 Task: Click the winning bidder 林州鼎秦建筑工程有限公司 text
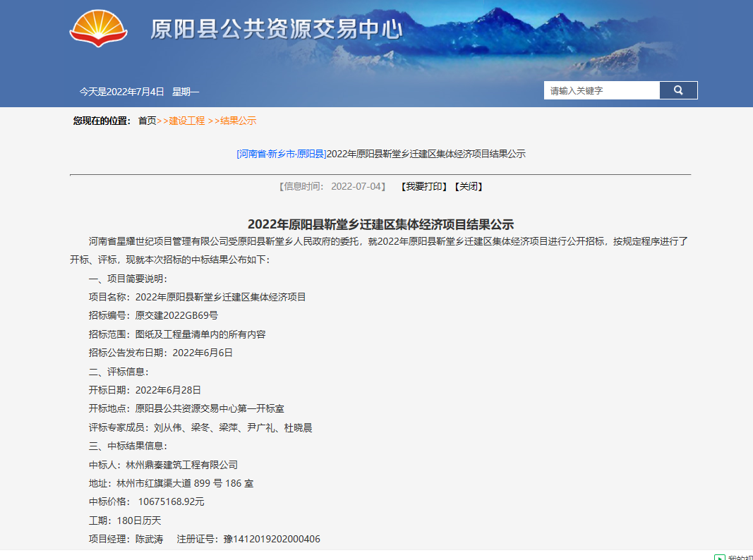coord(181,465)
